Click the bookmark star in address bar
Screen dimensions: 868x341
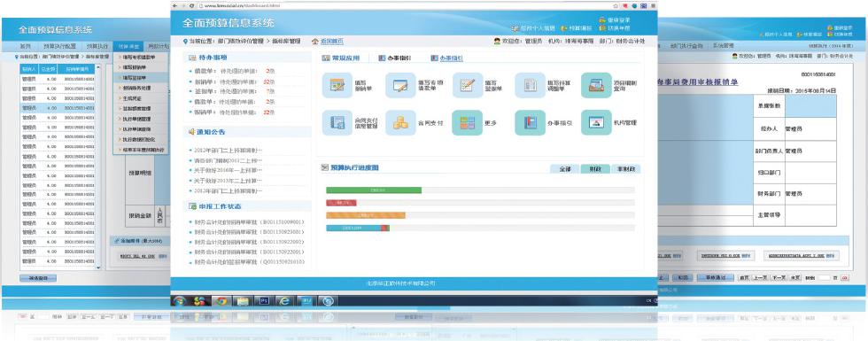click(616, 5)
